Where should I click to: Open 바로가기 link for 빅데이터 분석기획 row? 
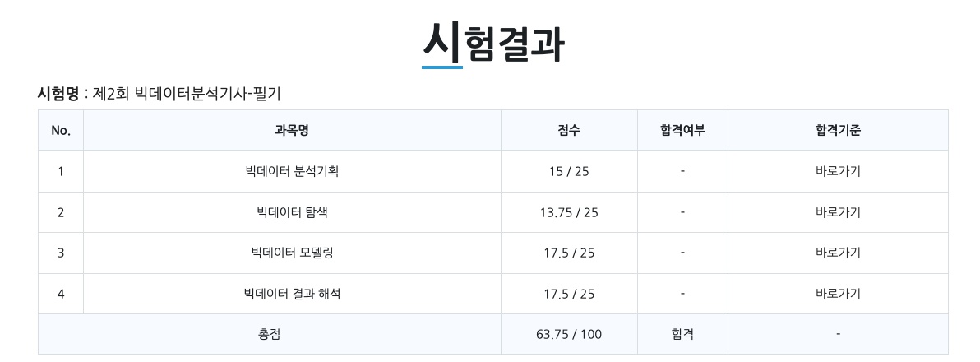(838, 172)
